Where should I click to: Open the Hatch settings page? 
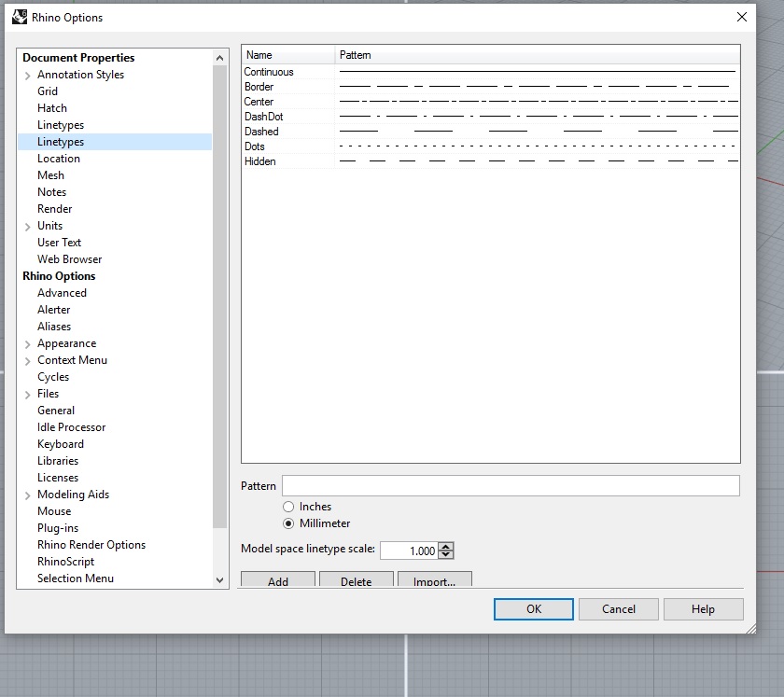52,108
